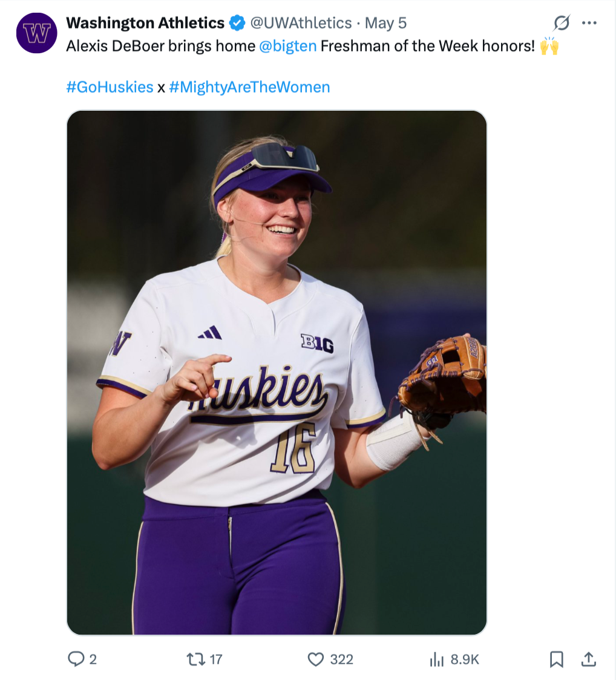Open the #GoHuskies hashtag
616x680 pixels.
(x=110, y=87)
